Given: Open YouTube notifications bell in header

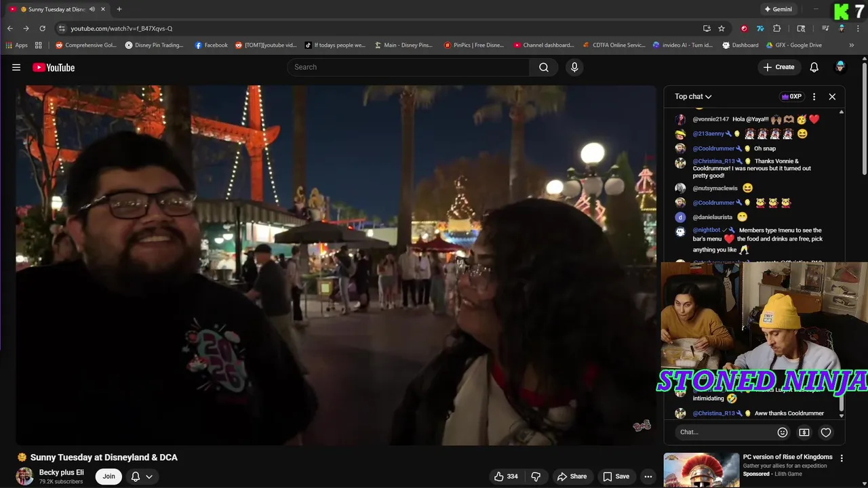Looking at the screenshot, I should (814, 67).
